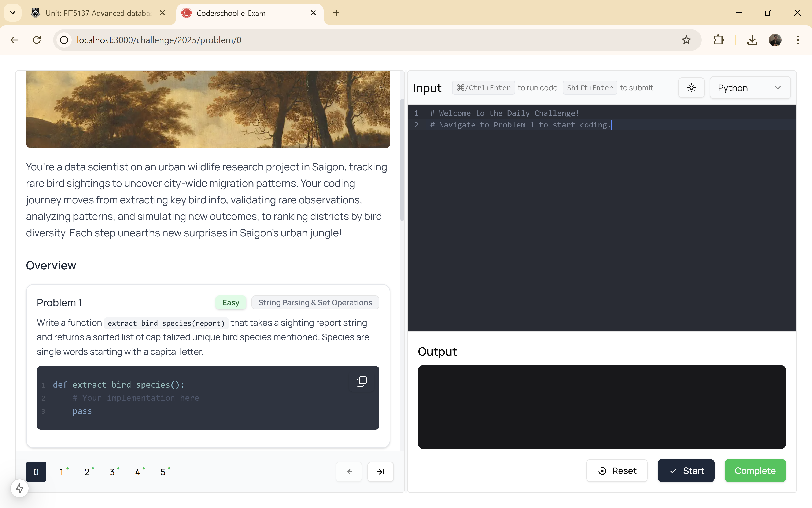The image size is (812, 508).
Task: Jump to the first problem arrow icon
Action: point(349,472)
